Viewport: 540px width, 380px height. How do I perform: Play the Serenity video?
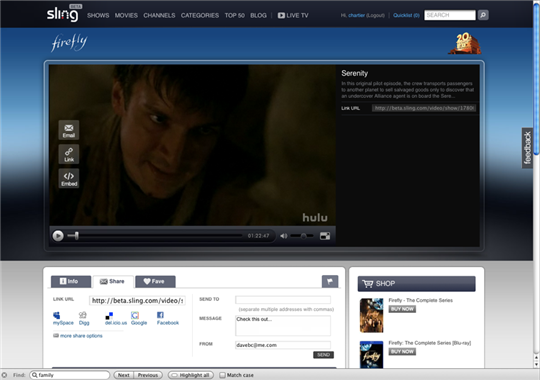coord(58,236)
